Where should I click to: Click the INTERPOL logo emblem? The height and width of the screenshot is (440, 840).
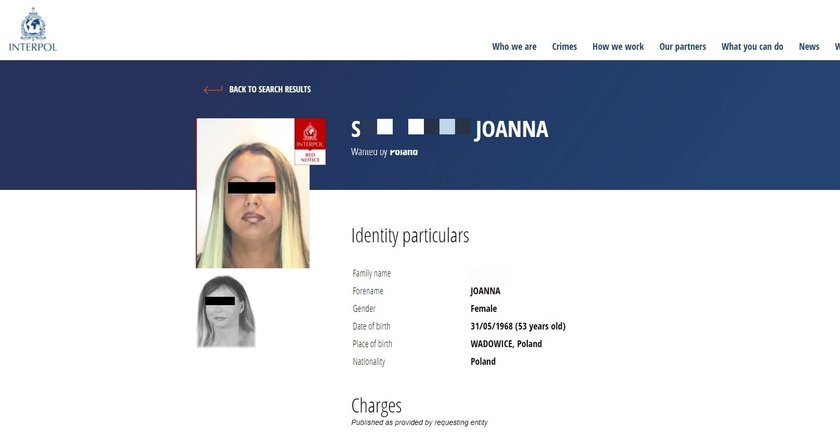tap(33, 24)
